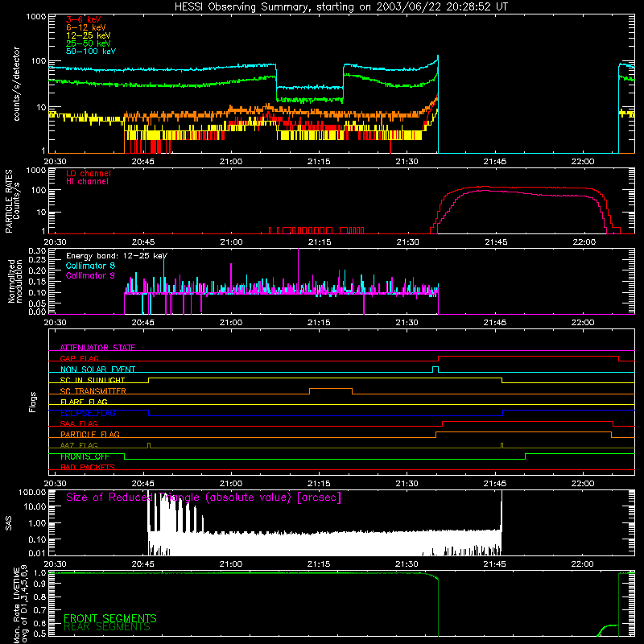Pick the yellow 12-25 keV legend entry in the top panel
Image resolution: width=644 pixels, height=644 pixels.
89,35
